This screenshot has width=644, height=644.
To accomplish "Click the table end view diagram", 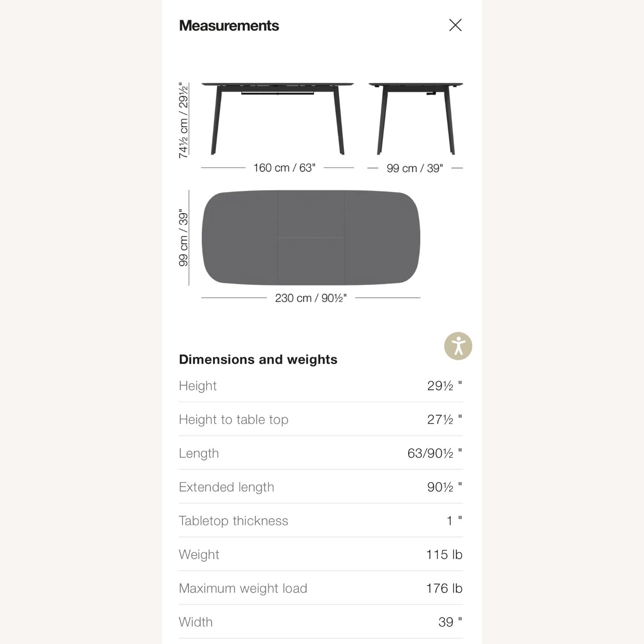I will [416, 118].
